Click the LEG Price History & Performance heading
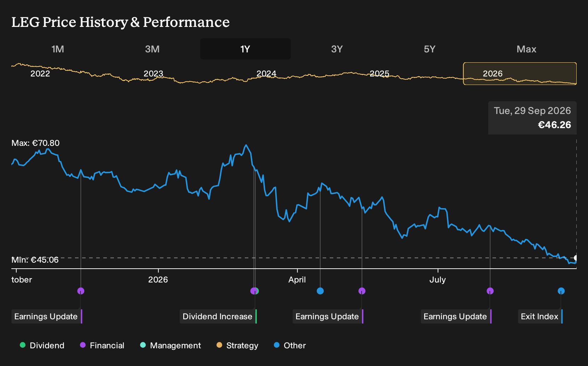588x366 pixels. [x=121, y=22]
